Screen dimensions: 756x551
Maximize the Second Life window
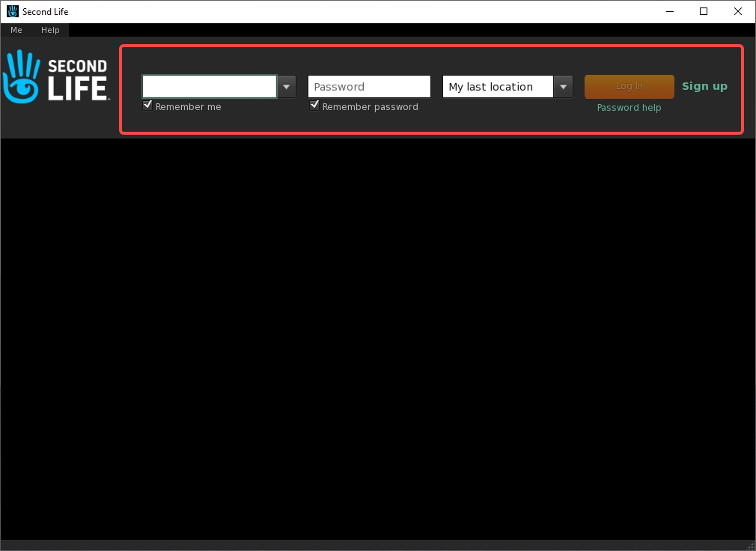[x=704, y=11]
